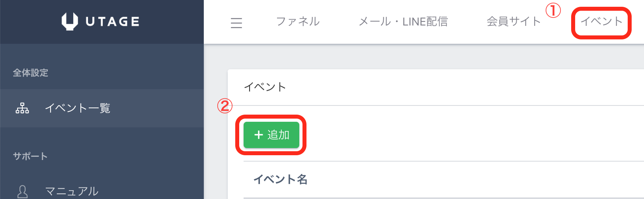This screenshot has height=199, width=644.
Task: Click the red circled number ① marker
Action: coord(553,10)
